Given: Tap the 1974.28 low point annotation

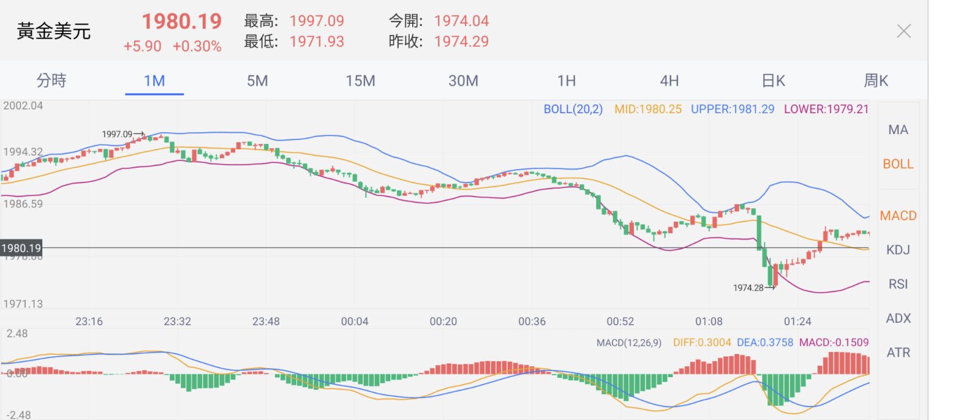Looking at the screenshot, I should [x=749, y=288].
